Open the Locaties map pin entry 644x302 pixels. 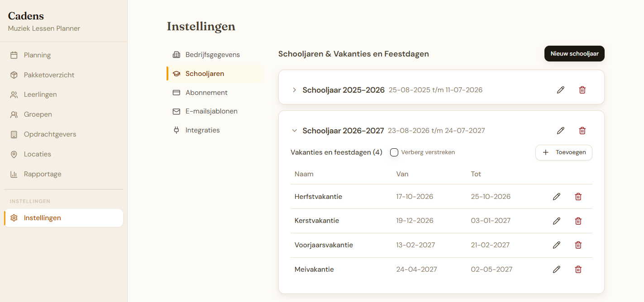(14, 154)
